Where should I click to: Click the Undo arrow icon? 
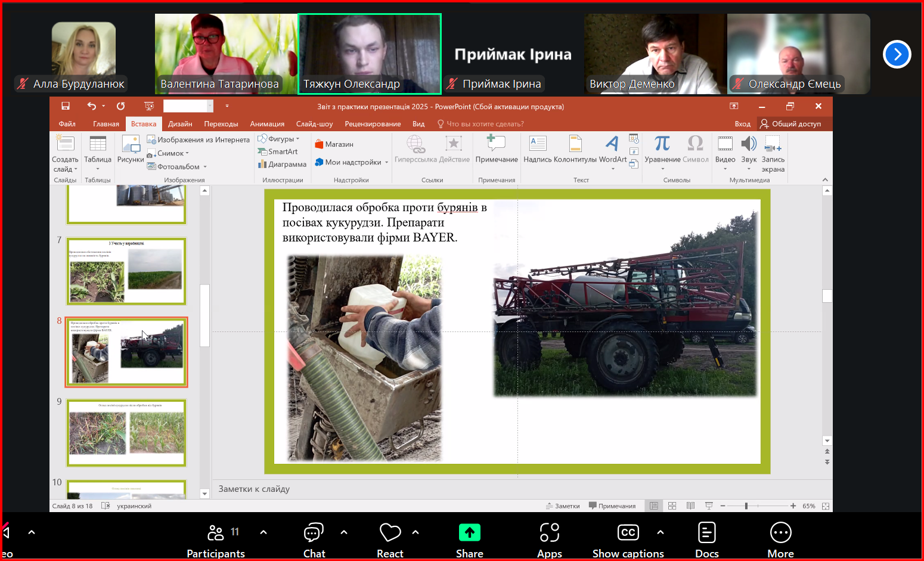pos(91,106)
